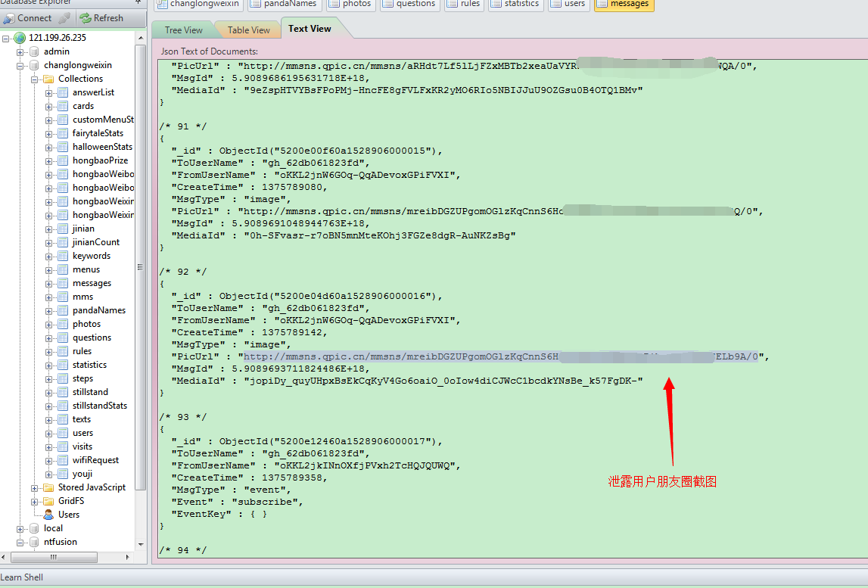Viewport: 868px width, 588px height.
Task: Click the ObjectId 5200e00f60a1528906000015 text
Action: pos(328,151)
